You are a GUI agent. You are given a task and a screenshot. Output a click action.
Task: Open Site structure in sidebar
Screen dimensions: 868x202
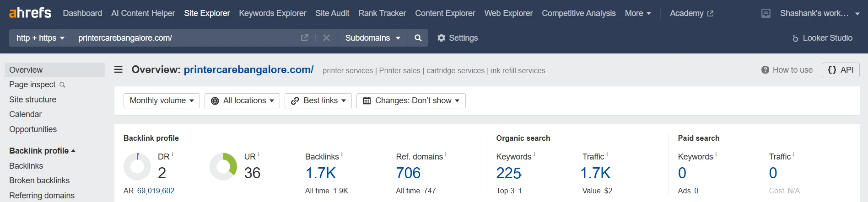[x=32, y=100]
